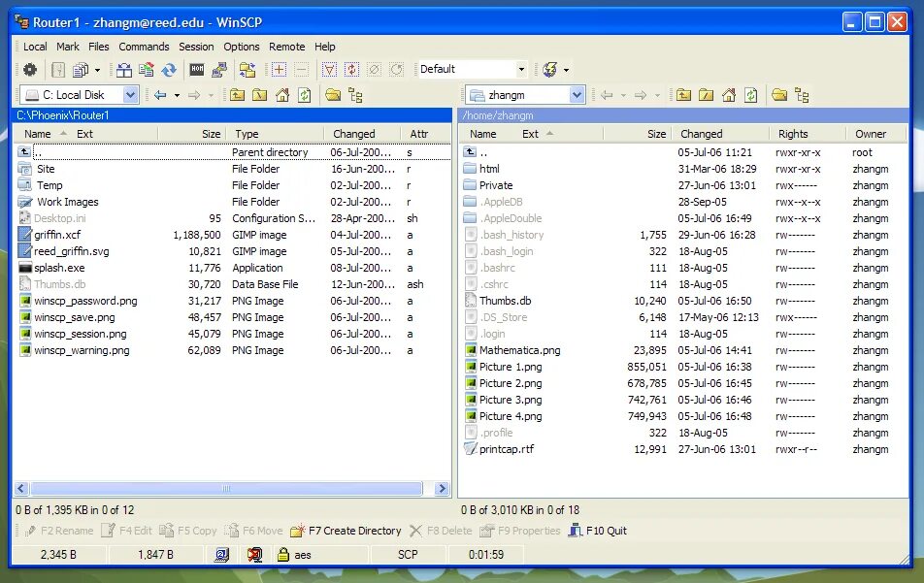Click the Compare Directories icon
This screenshot has height=583, width=924.
pos(124,70)
